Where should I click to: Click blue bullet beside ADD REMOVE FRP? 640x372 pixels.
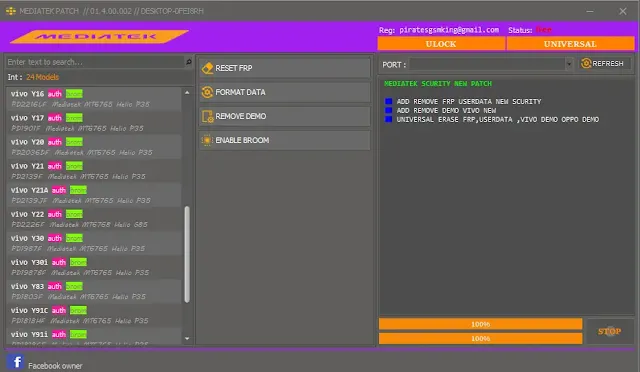[x=389, y=101]
